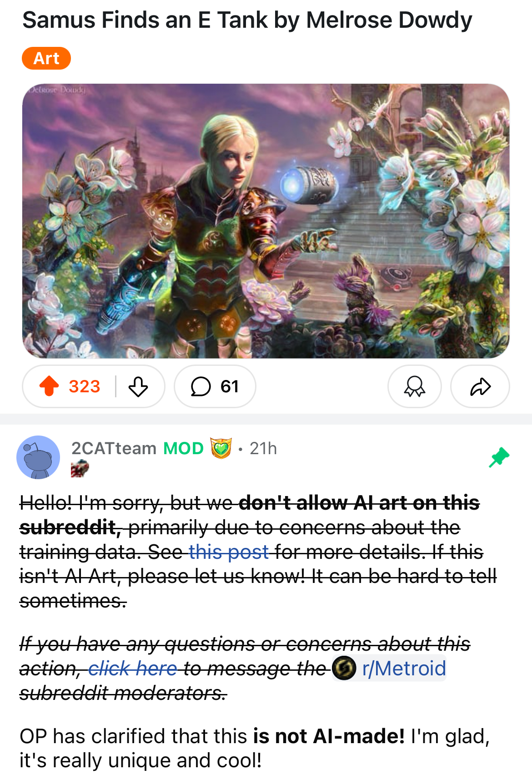Downvote the post with the down arrow

click(x=138, y=386)
